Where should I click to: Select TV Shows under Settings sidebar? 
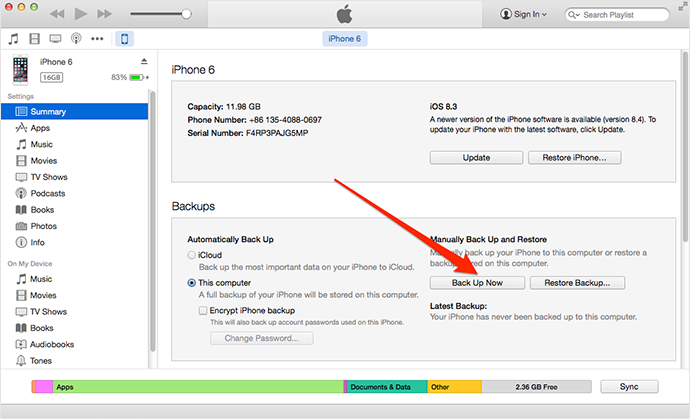tap(74, 177)
